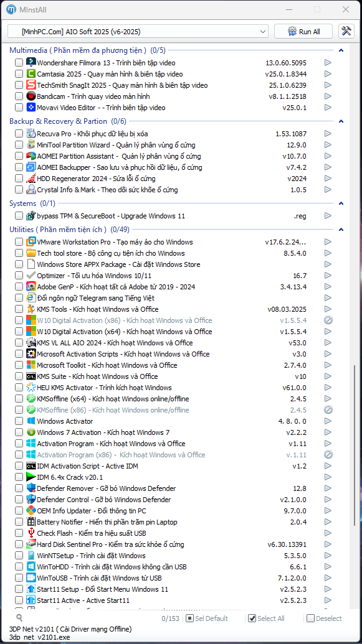
Task: Click the Bandicam red record icon
Action: (31, 96)
